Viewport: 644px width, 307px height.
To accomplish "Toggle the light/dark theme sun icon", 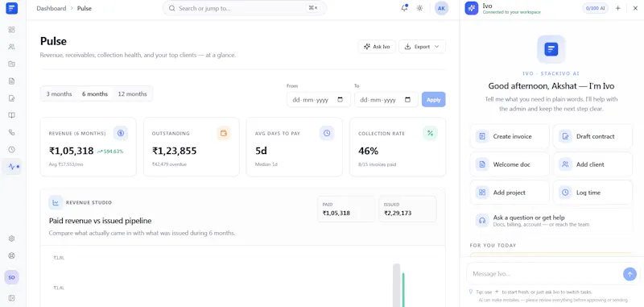I will coord(419,8).
